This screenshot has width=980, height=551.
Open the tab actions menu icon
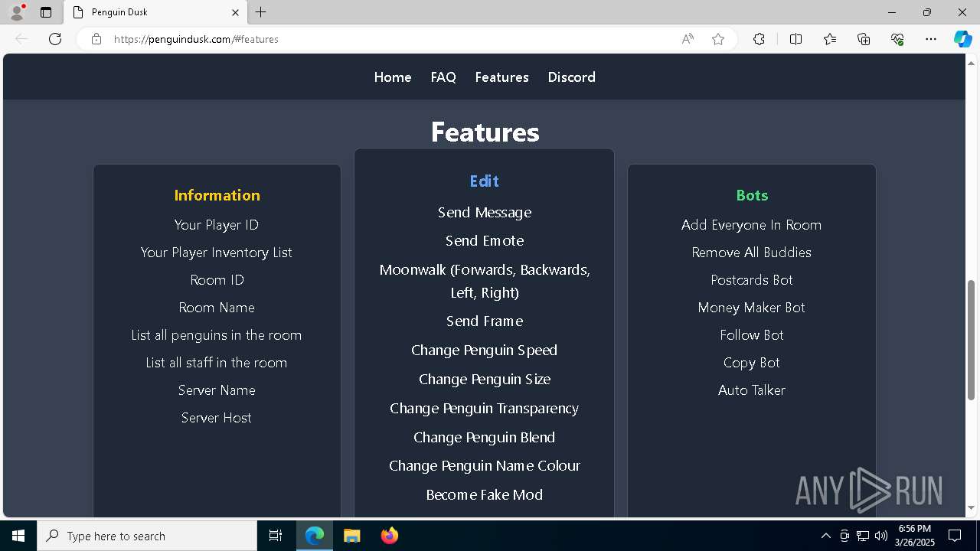click(46, 12)
